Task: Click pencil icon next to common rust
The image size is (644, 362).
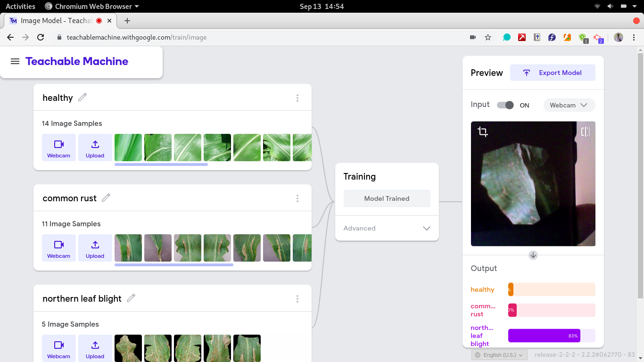Action: [106, 198]
